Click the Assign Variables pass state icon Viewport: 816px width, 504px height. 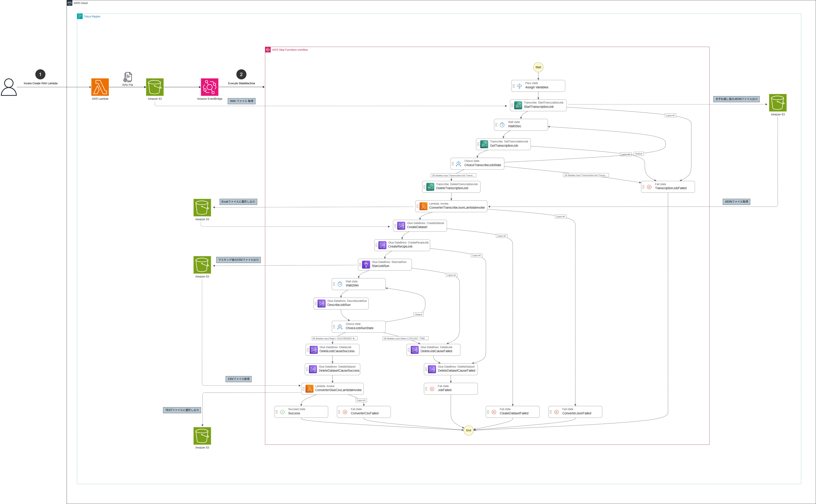[519, 86]
